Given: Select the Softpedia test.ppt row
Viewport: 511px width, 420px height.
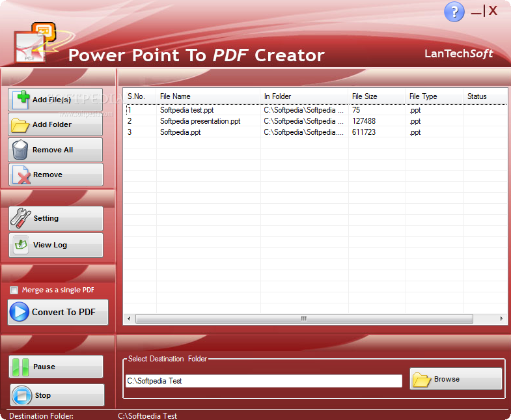Looking at the screenshot, I should [x=316, y=110].
